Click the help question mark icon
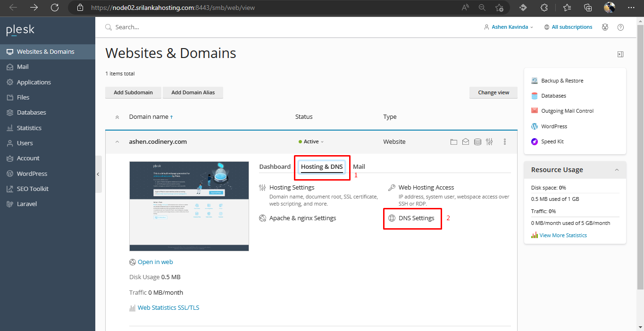Image resolution: width=644 pixels, height=331 pixels. (620, 27)
